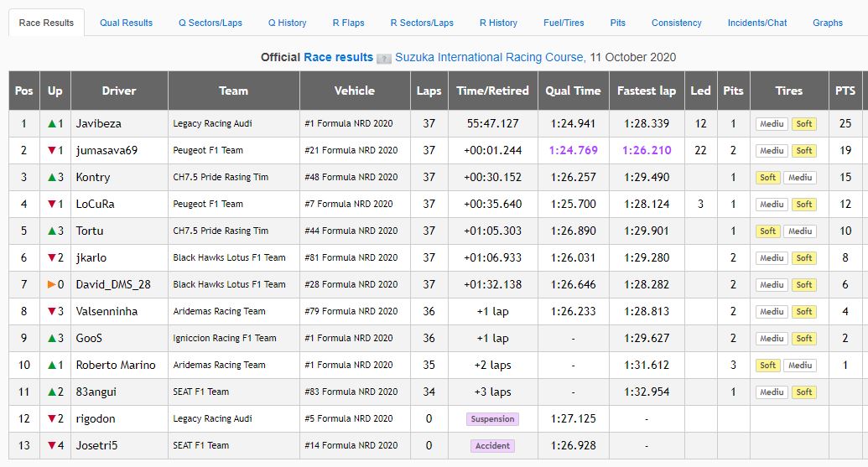Image resolution: width=868 pixels, height=467 pixels.
Task: Click jumasava69's purple fastest lap 1:26.210
Action: (647, 151)
